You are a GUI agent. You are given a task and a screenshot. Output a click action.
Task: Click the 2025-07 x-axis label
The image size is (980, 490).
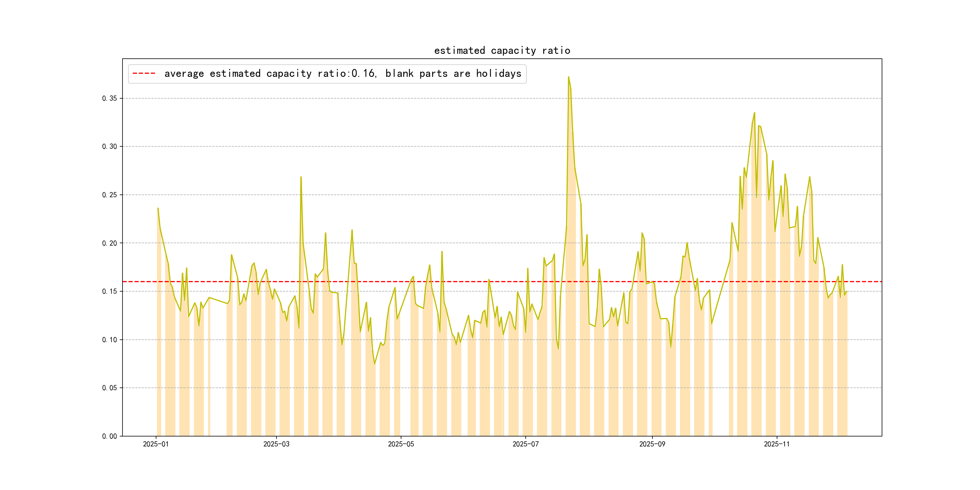(x=525, y=444)
